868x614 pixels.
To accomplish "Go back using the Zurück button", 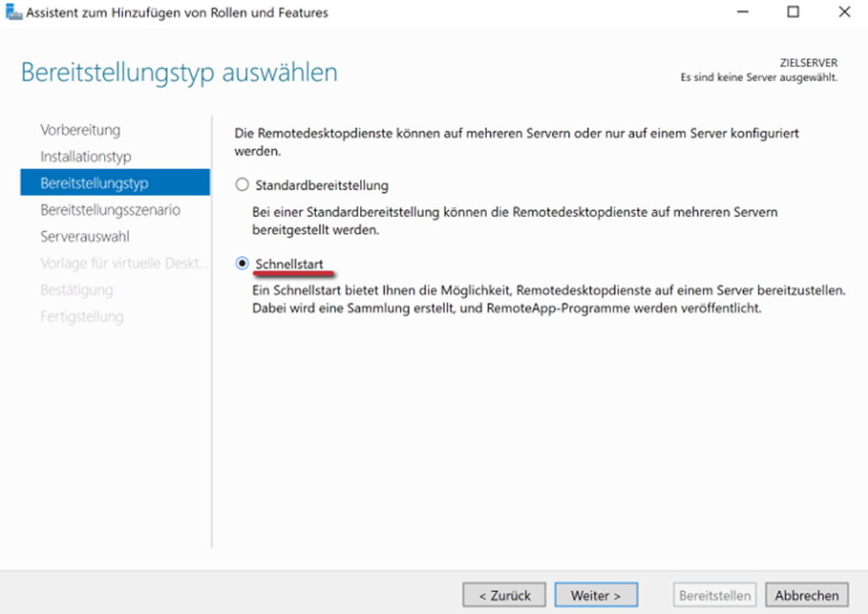I will click(x=504, y=595).
